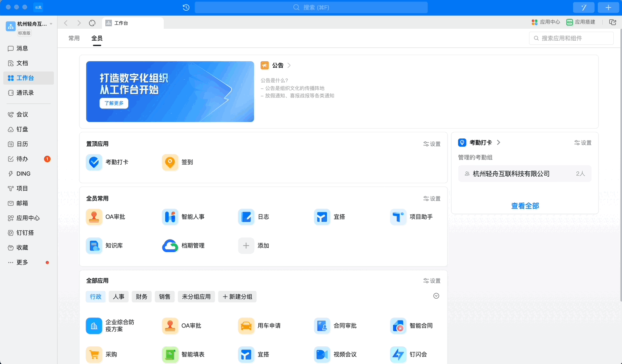The height and width of the screenshot is (364, 622).
Task: Open the 钉闪会 app
Action: 398,355
